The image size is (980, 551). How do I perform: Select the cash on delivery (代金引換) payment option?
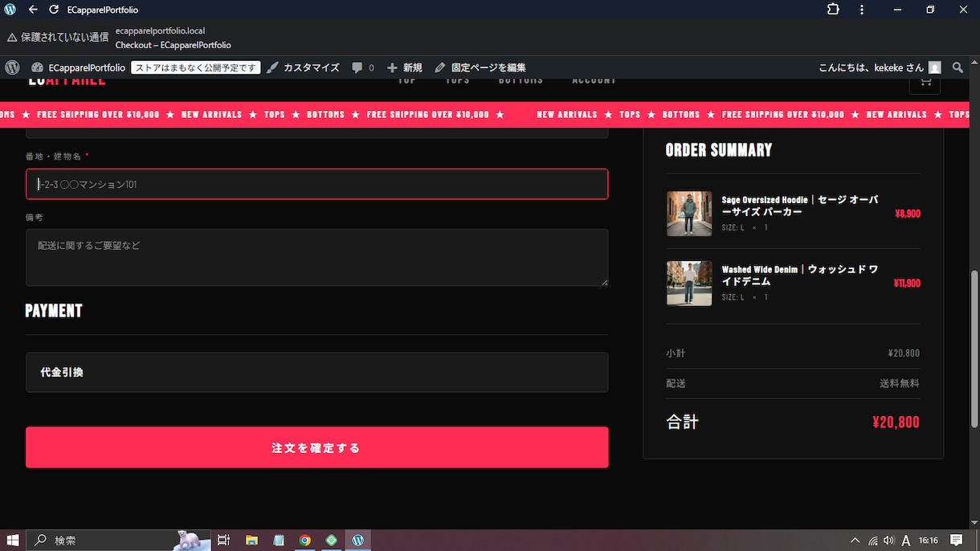pyautogui.click(x=316, y=372)
